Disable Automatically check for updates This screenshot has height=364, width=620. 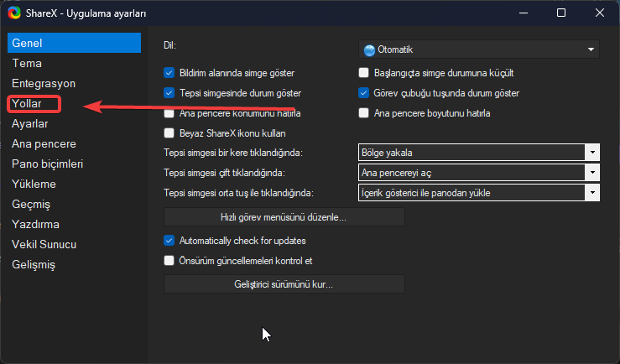point(169,241)
